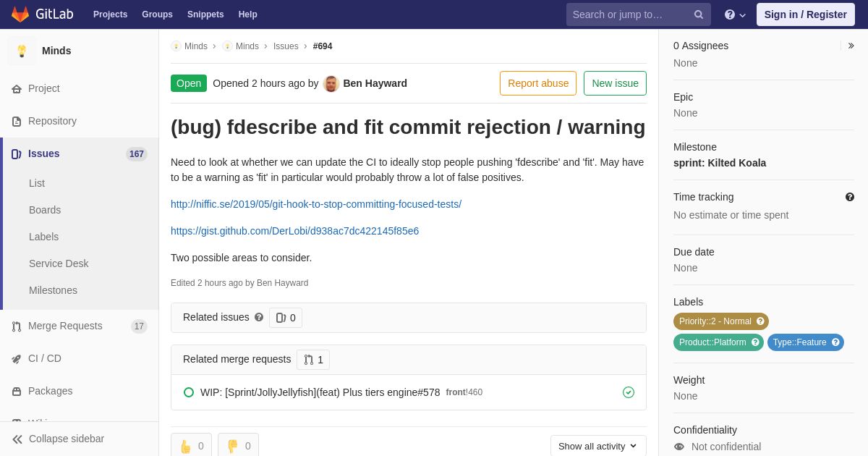
Task: Click the thumbs up emoji button
Action: (x=191, y=446)
